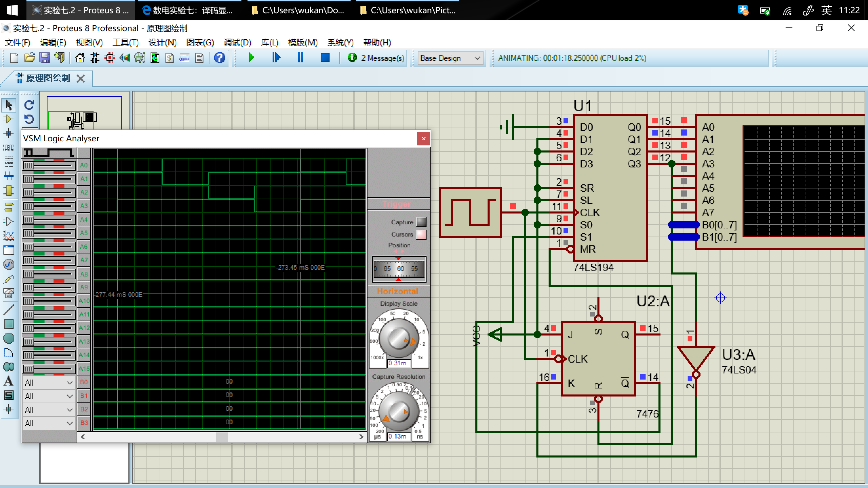Create a new project with the blank page icon
This screenshot has height=488, width=868.
click(14, 58)
